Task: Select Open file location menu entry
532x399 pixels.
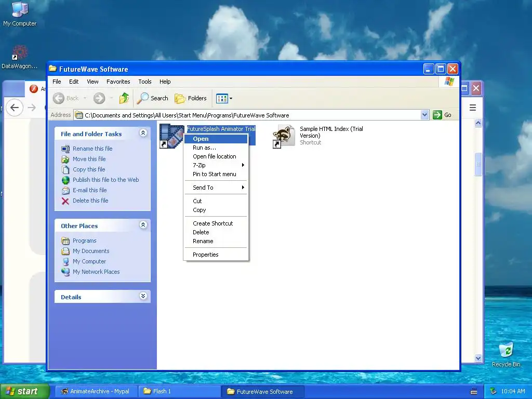Action: (216, 156)
